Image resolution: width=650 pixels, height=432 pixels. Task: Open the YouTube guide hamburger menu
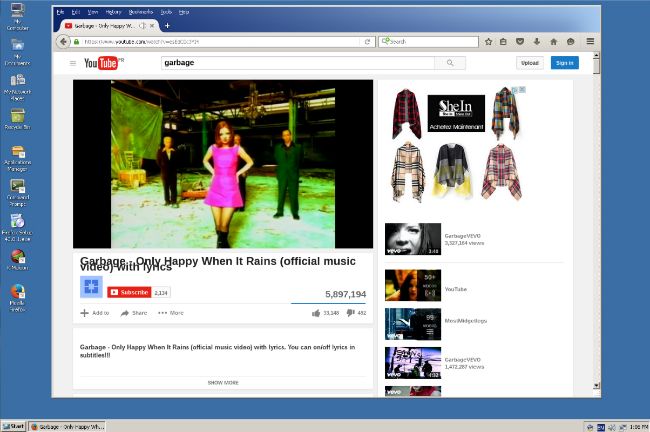(73, 63)
